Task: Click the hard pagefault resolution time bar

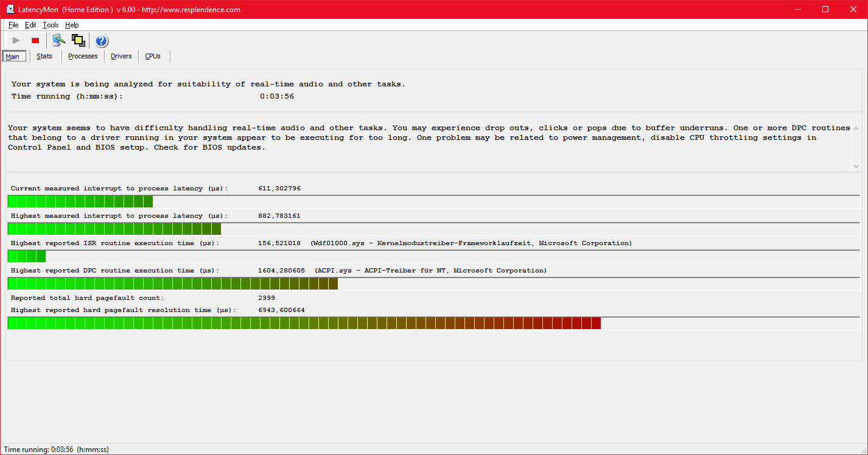Action: [x=304, y=323]
